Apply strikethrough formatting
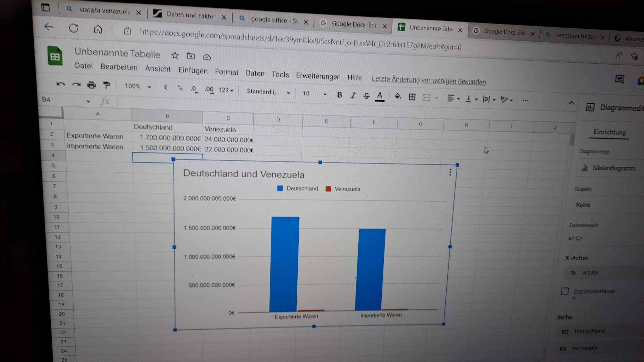 (366, 96)
